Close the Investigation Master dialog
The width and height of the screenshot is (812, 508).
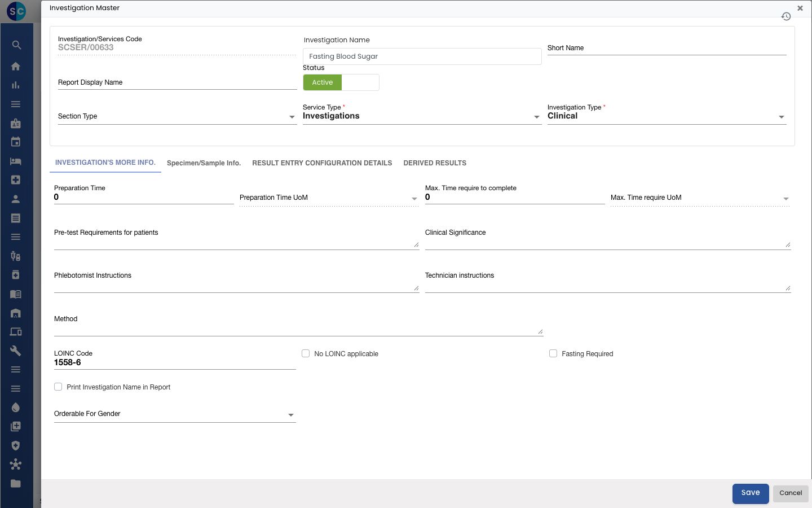coord(800,8)
